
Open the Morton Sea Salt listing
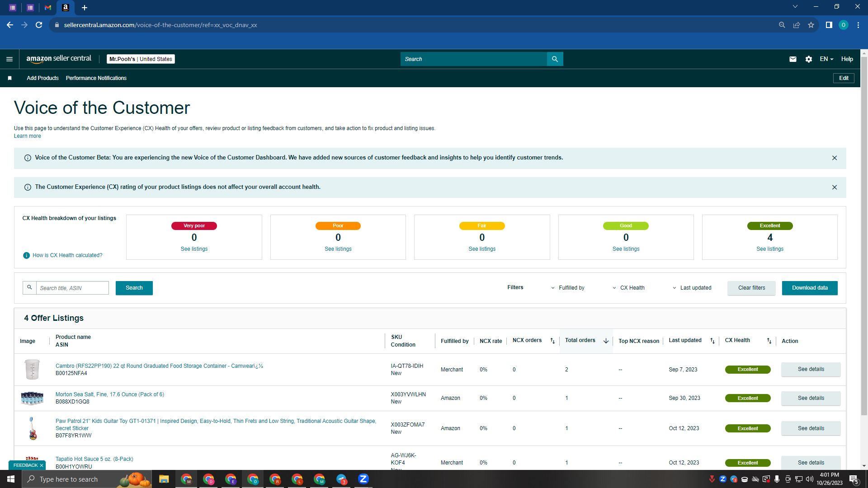click(110, 394)
